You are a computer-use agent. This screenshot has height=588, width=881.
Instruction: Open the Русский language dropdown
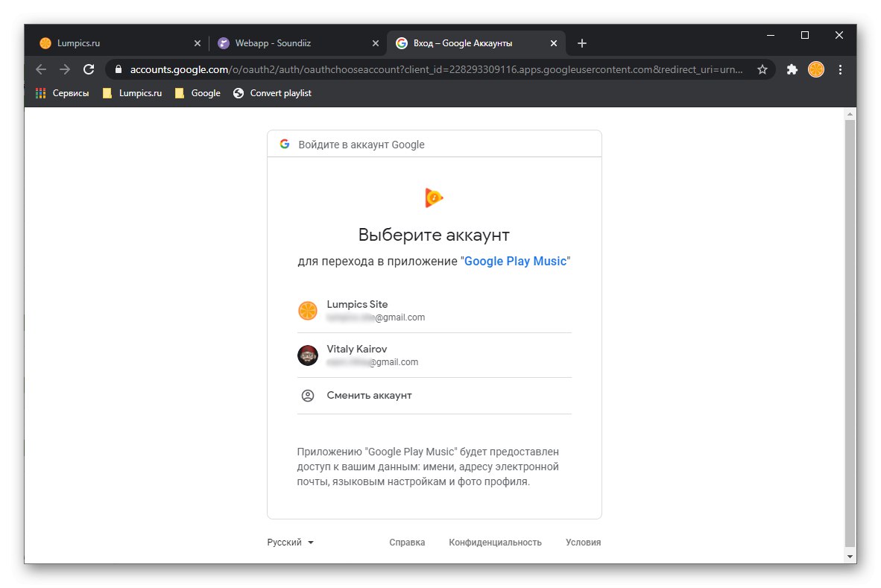tap(291, 542)
